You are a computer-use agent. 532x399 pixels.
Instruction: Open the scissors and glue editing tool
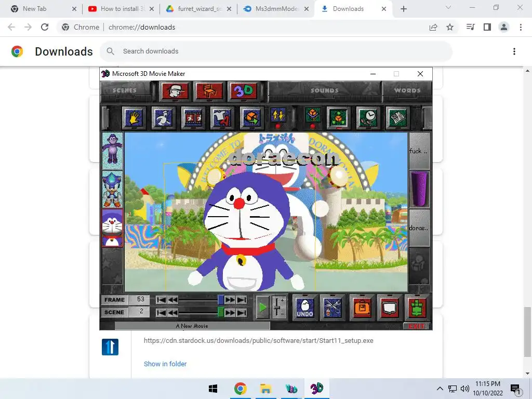[x=333, y=308]
